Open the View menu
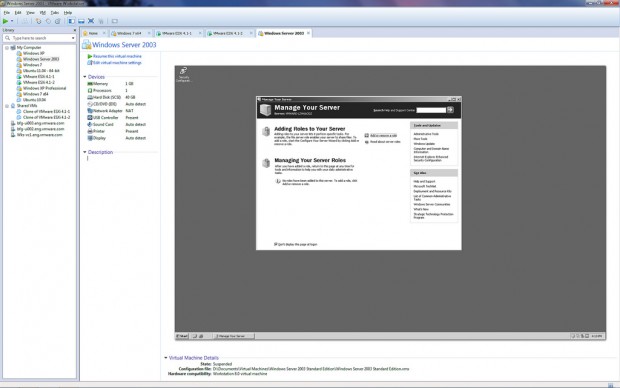Image resolution: width=620 pixels, height=388 pixels. [30, 13]
